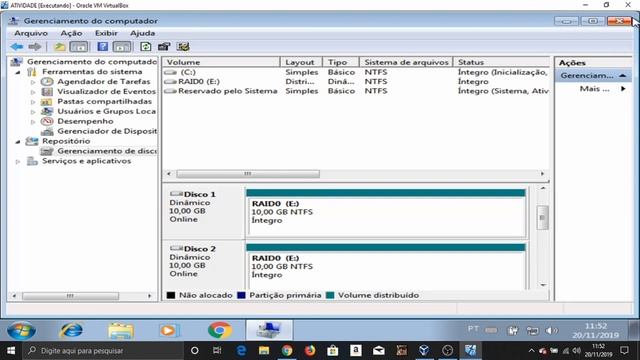Open Mail app on host taskbar
Screen dimensions: 640x360
pyautogui.click(x=379, y=350)
